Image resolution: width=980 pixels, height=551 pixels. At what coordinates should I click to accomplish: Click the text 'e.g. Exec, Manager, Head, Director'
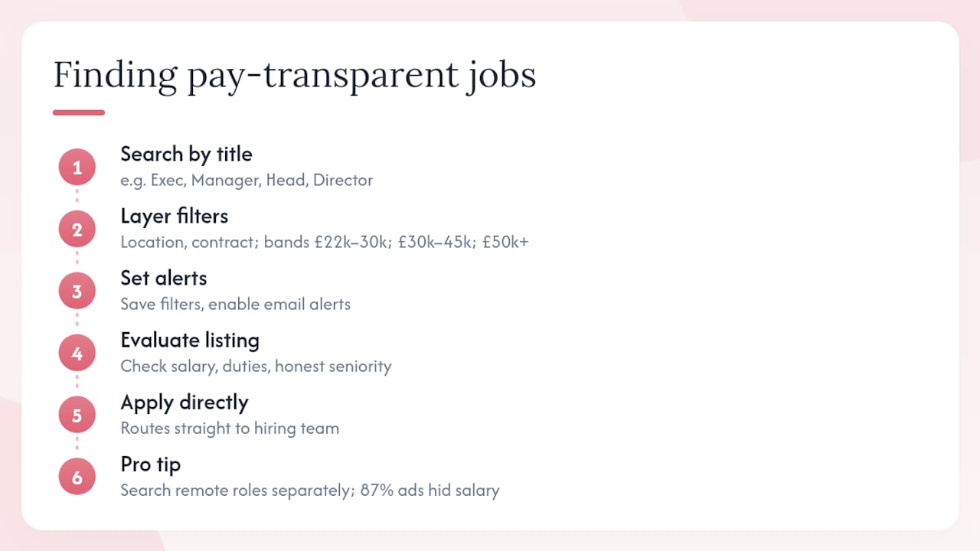[247, 181]
